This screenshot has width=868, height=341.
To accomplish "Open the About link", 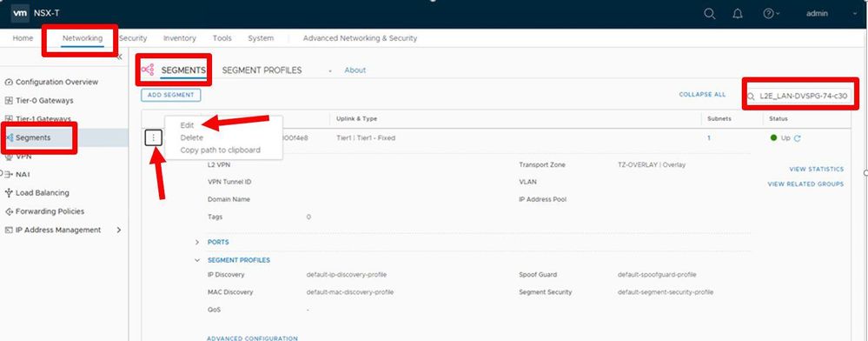I will click(354, 70).
